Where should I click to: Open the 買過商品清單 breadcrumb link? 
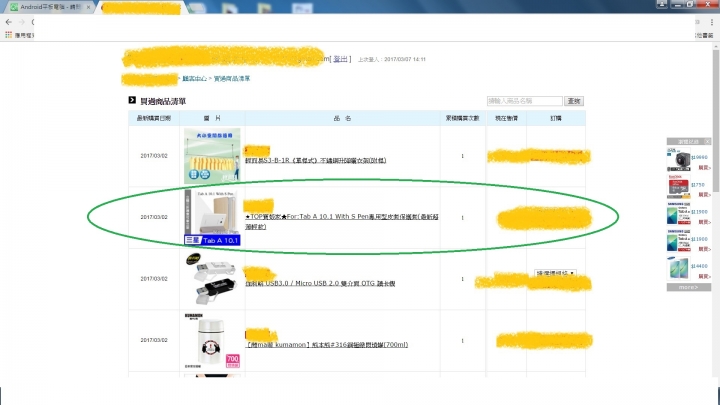tap(232, 79)
